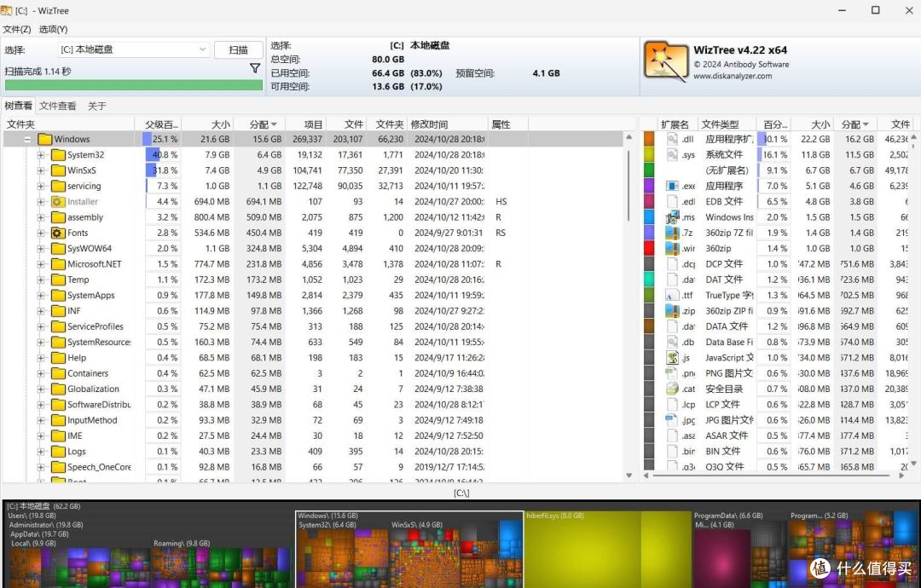Click the assembly folder icon
The image size is (921, 588).
click(58, 217)
